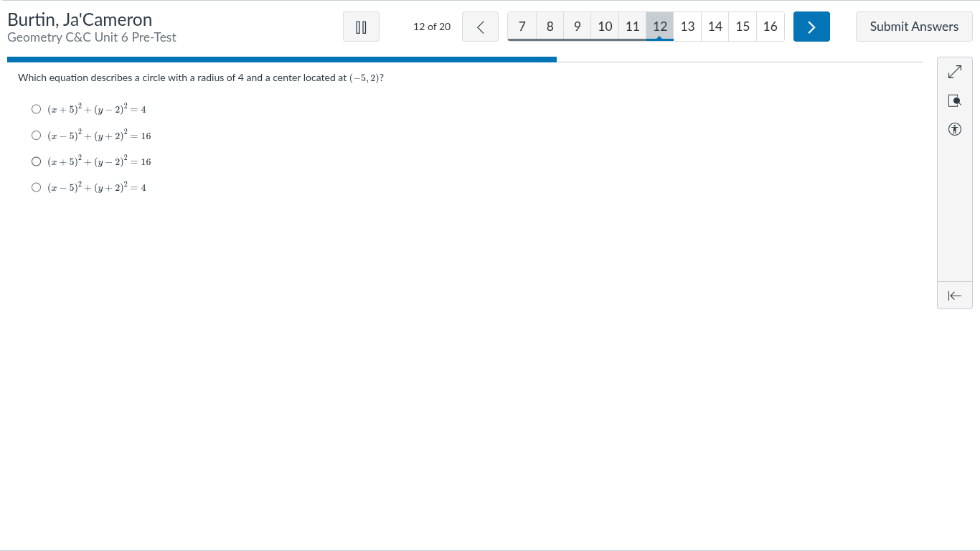
Task: Go to previous question with left arrow
Action: click(480, 27)
